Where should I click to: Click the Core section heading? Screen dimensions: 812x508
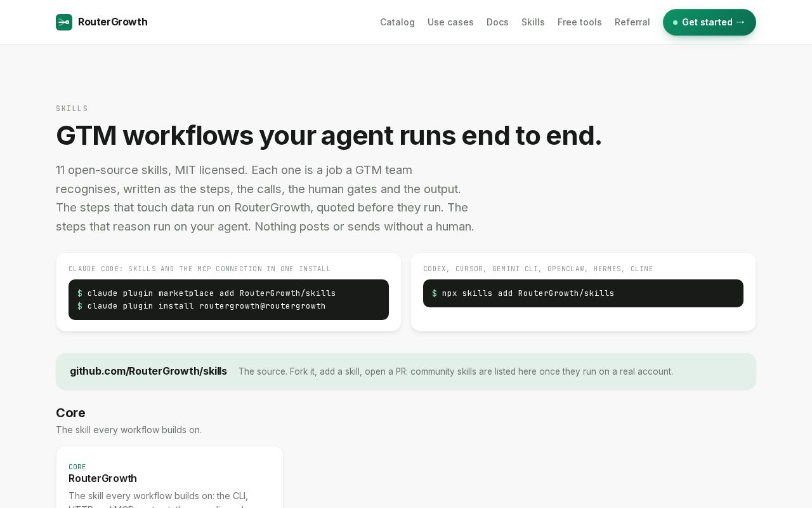(70, 413)
